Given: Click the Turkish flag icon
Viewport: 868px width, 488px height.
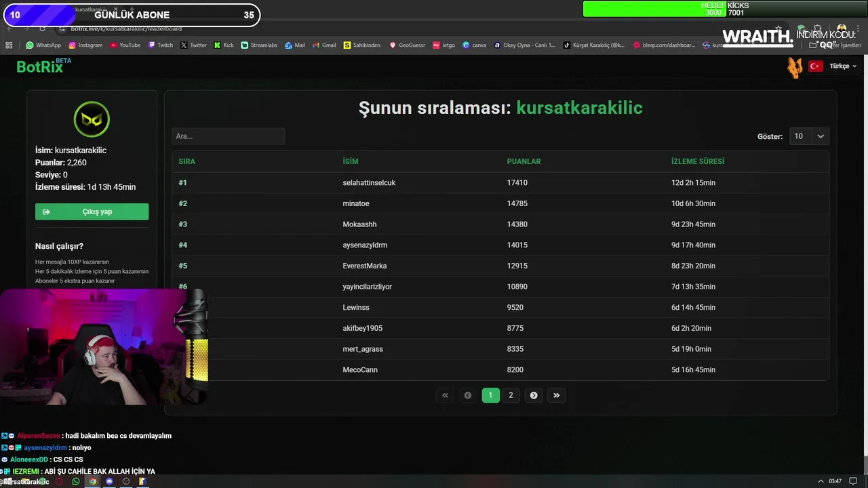Looking at the screenshot, I should (x=816, y=66).
